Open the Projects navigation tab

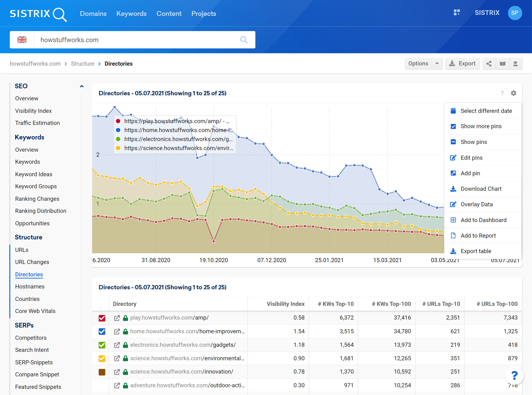coord(204,14)
